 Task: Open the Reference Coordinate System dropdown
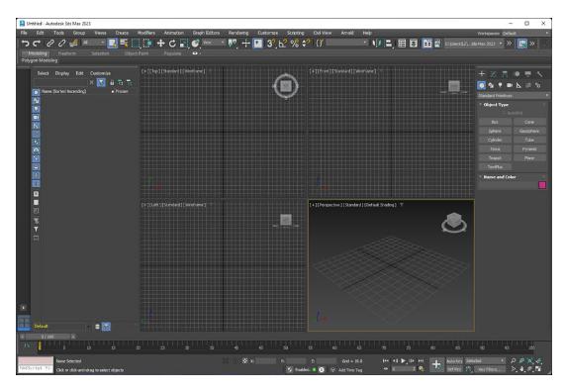point(214,43)
